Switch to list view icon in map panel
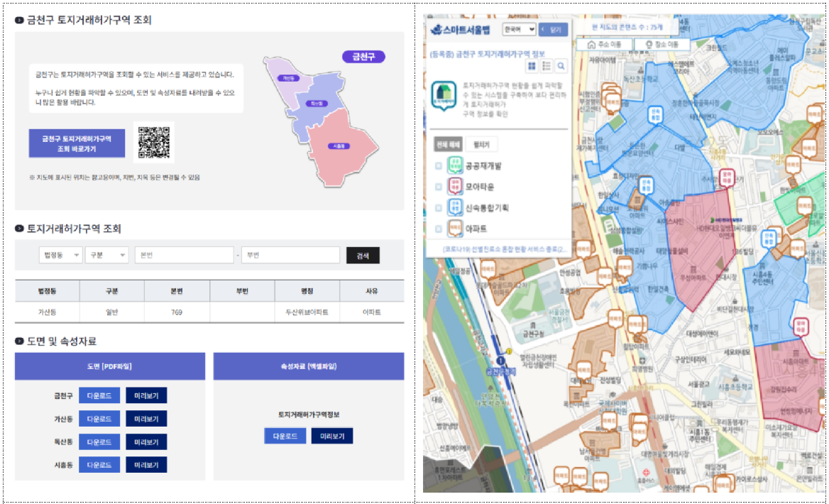This screenshot has height=504, width=829. point(547,66)
